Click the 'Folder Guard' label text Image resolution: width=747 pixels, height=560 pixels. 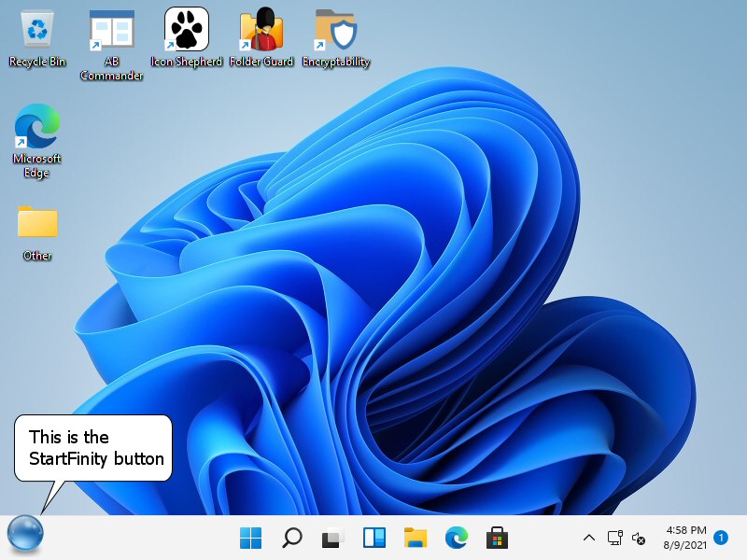coord(261,62)
